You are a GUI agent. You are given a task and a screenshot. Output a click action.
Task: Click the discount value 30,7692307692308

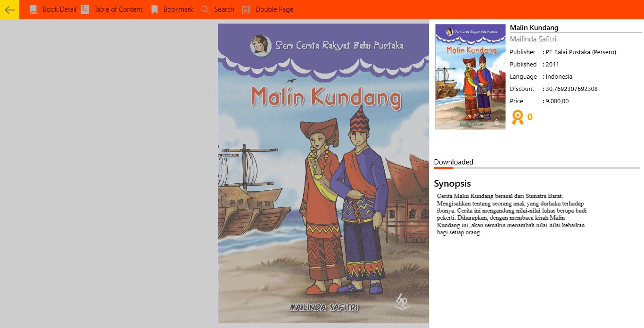pos(571,89)
